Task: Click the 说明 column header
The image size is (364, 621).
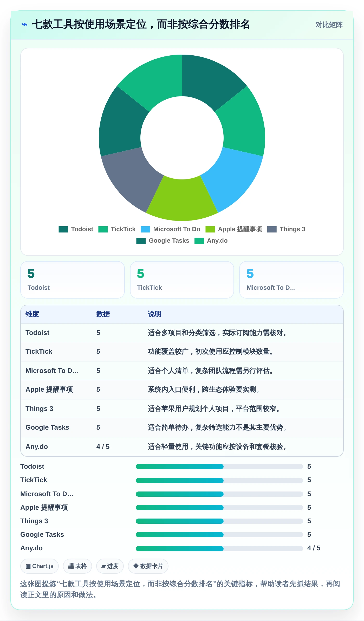Action: click(x=154, y=314)
